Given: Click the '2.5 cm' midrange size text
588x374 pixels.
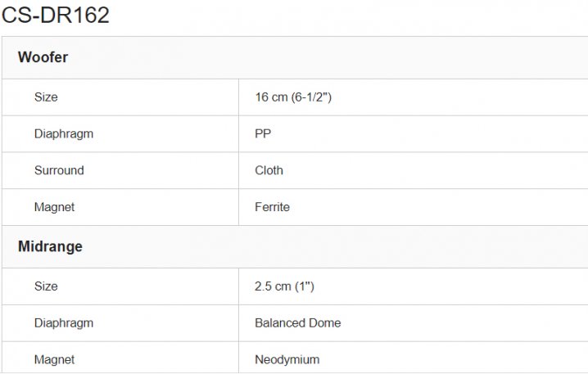Looking at the screenshot, I should click(x=273, y=286).
